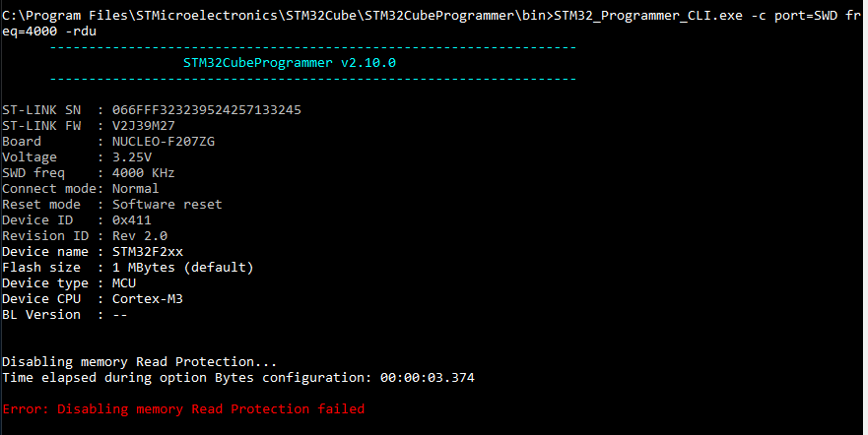Click the Revision ID Rev 2.0 text
Viewport: 868px width, 435px height.
140,236
